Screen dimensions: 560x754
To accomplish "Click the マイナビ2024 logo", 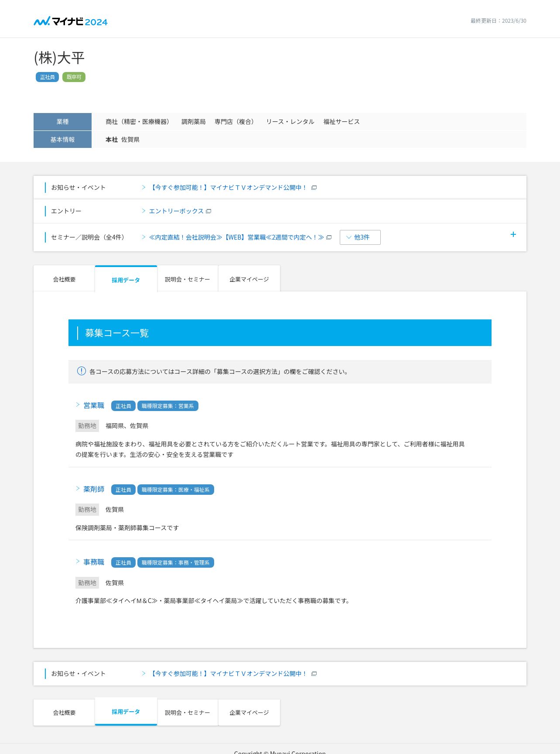I will point(71,21).
